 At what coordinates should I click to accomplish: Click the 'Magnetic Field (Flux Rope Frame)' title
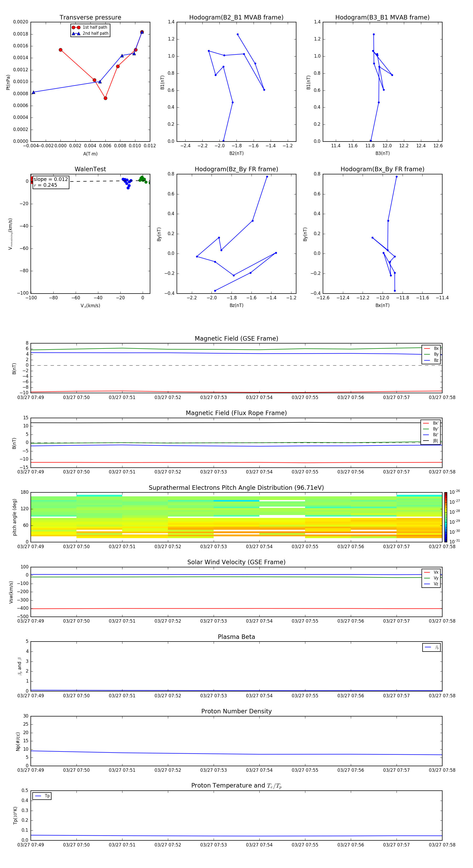(236, 413)
